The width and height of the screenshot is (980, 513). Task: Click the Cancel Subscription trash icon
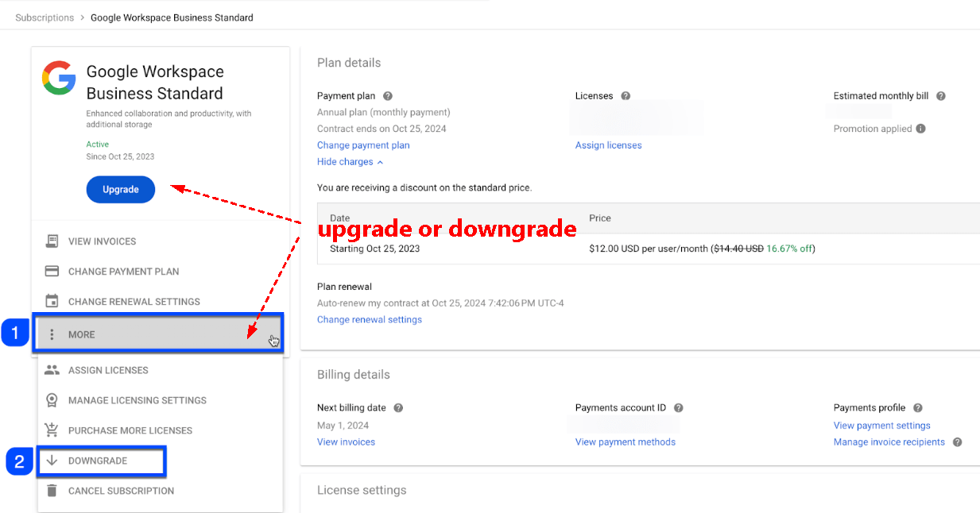[52, 491]
